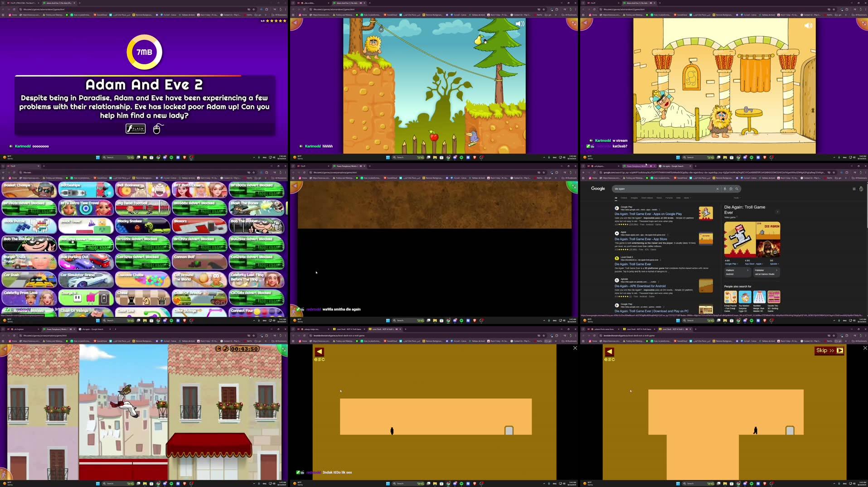868x487 pixels.
Task: Switch to the Videos tab in Google results
Action: click(624, 198)
